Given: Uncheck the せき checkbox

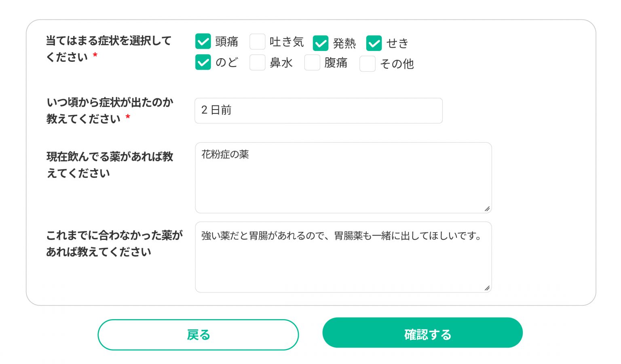Looking at the screenshot, I should click(x=374, y=43).
